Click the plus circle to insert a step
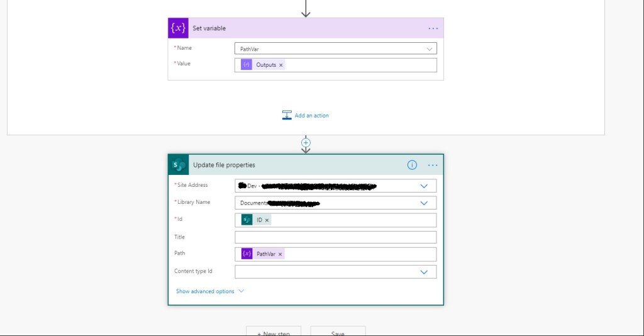644x336 pixels. pos(306,143)
